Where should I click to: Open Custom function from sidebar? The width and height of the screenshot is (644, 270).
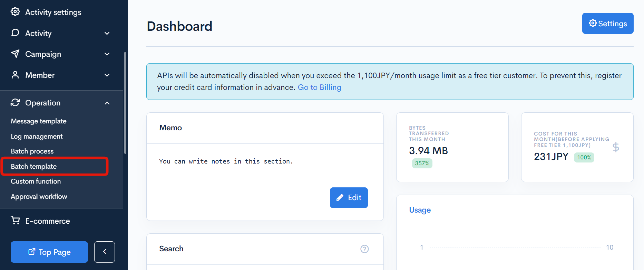tap(36, 181)
